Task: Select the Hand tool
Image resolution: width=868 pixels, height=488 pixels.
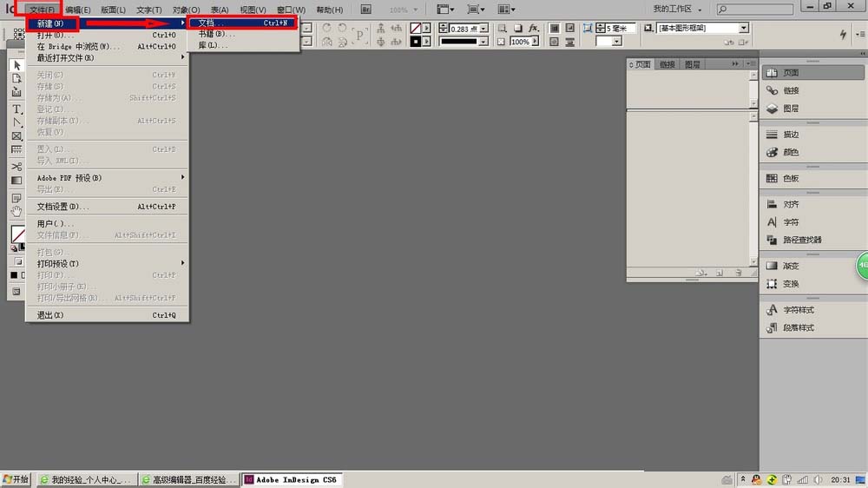Action: [16, 211]
